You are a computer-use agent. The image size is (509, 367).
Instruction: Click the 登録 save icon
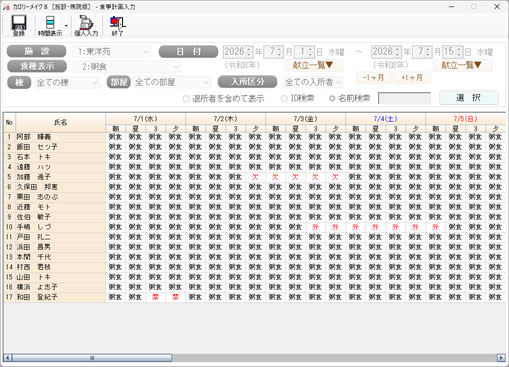click(19, 26)
